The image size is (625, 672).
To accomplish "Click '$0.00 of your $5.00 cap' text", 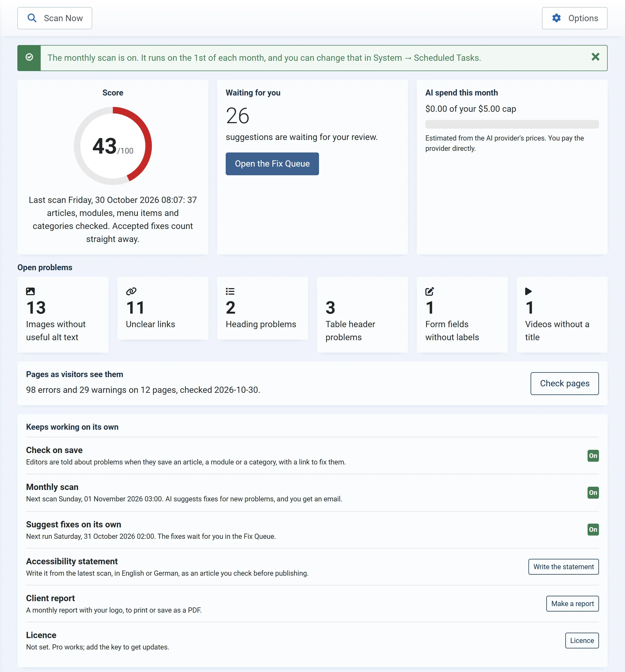I will 471,109.
